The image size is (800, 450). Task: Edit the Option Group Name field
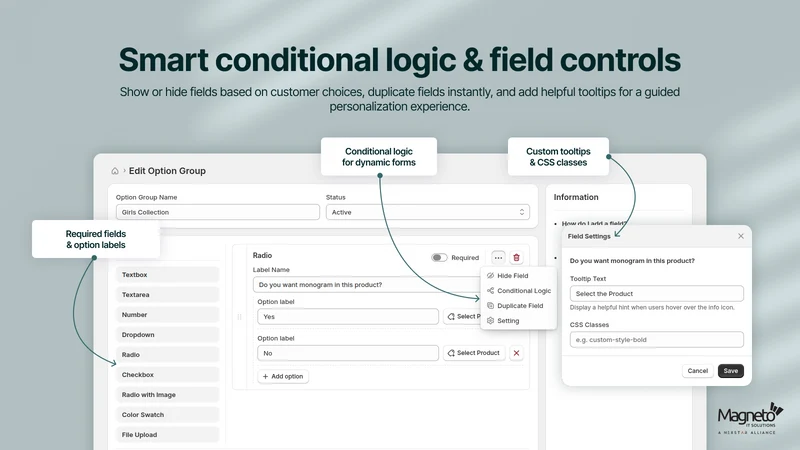coord(218,212)
